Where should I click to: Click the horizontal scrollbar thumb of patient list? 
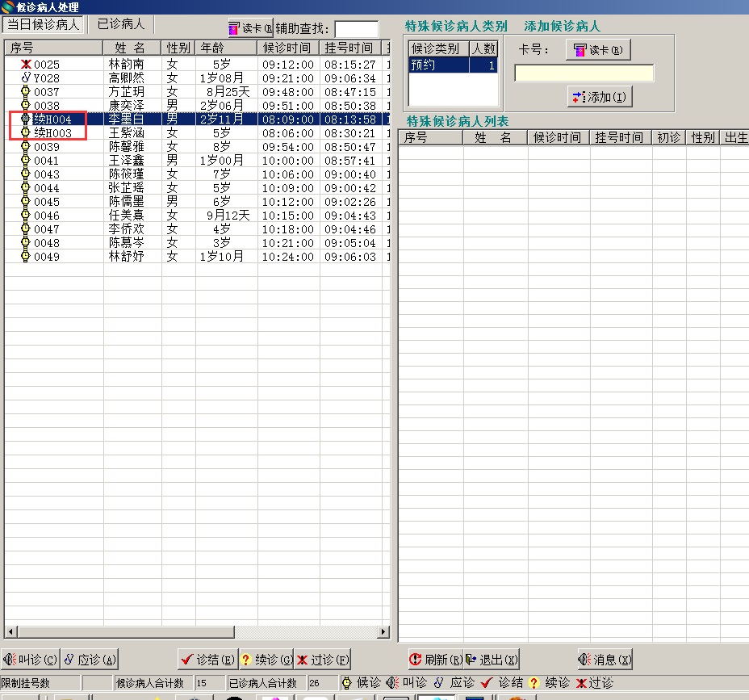tap(126, 631)
